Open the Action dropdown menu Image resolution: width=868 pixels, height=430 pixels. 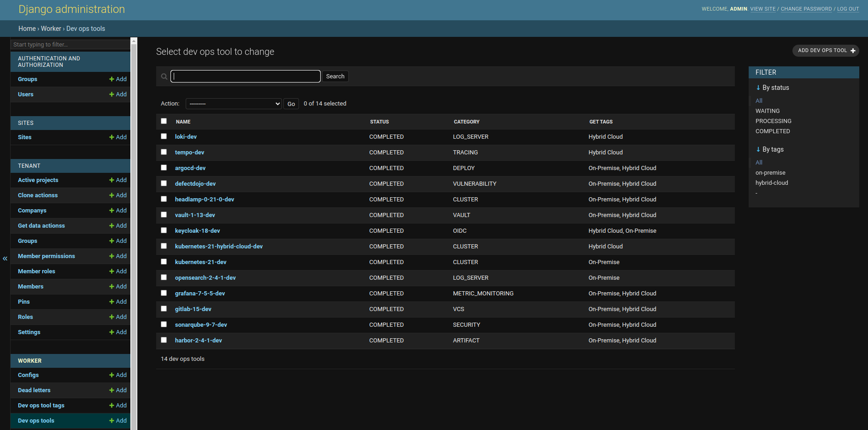tap(234, 104)
